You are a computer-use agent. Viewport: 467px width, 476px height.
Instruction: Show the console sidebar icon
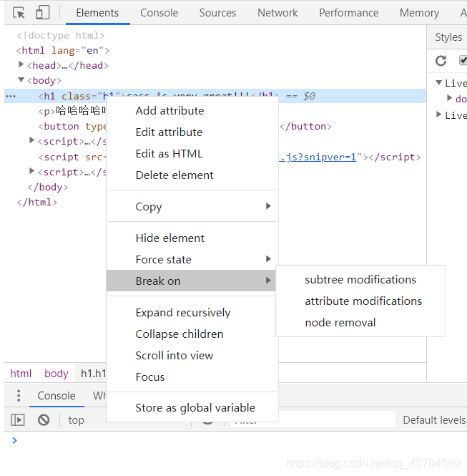(18, 420)
